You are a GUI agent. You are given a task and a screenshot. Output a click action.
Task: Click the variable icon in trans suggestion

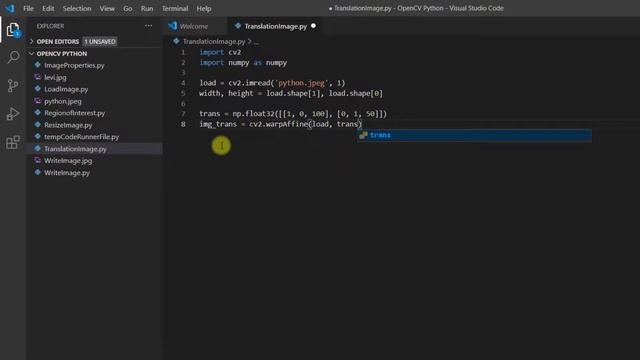coord(363,135)
